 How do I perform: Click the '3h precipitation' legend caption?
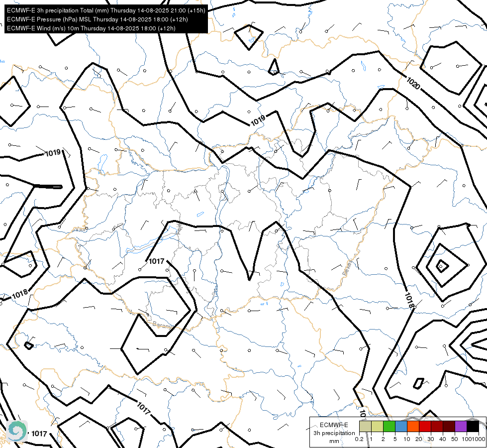click(334, 433)
